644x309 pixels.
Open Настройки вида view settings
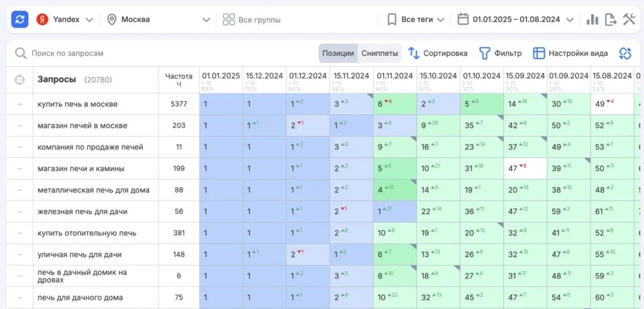(x=570, y=53)
